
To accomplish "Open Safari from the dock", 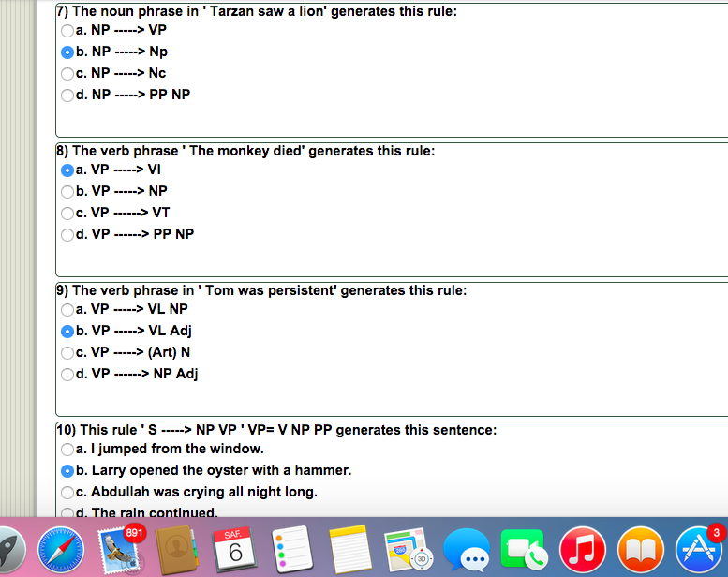I will point(61,548).
